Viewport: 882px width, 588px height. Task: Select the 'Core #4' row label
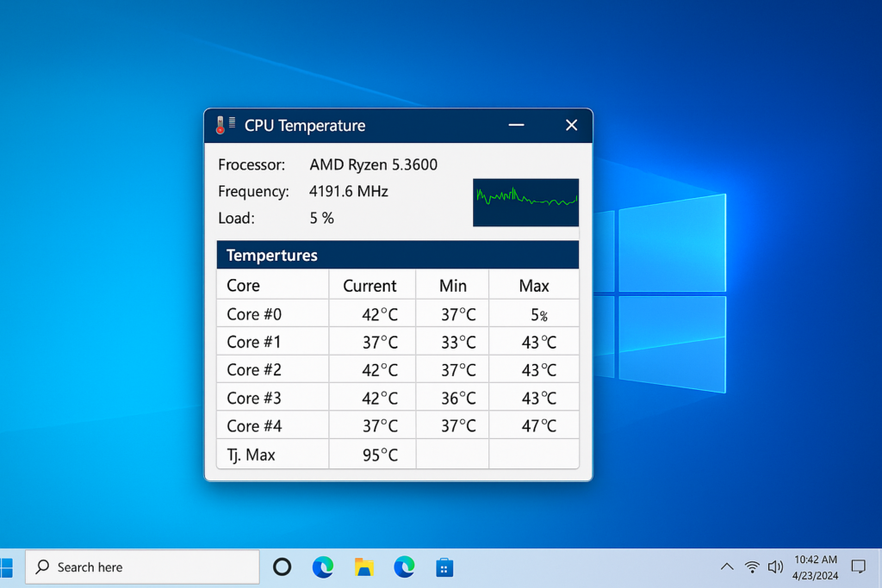point(254,425)
